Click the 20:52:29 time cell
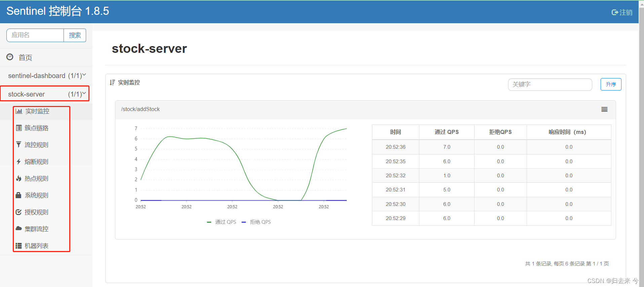644x287 pixels. [x=395, y=218]
